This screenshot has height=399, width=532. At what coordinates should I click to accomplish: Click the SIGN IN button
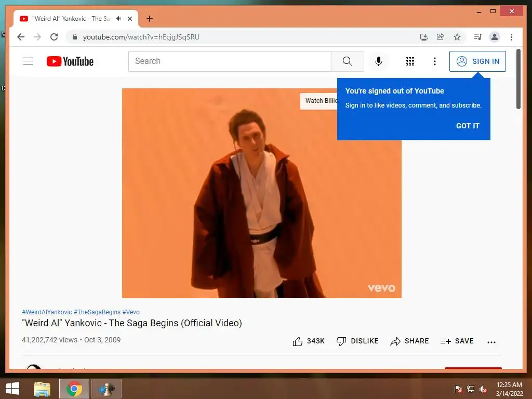(478, 61)
